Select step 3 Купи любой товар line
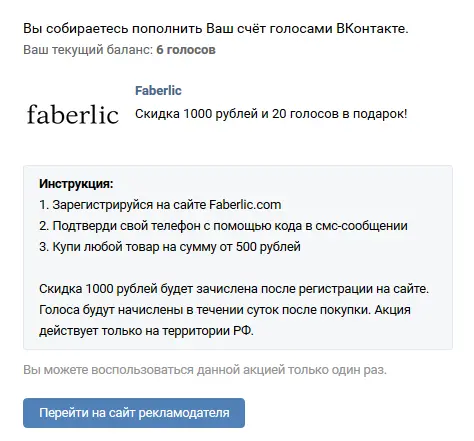Viewport: 474px width, 441px height. (170, 247)
